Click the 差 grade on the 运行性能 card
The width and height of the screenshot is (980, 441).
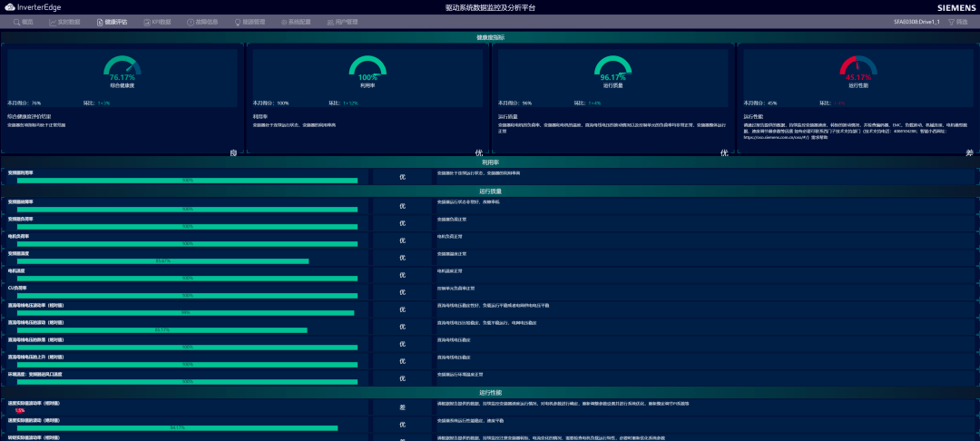click(x=969, y=152)
